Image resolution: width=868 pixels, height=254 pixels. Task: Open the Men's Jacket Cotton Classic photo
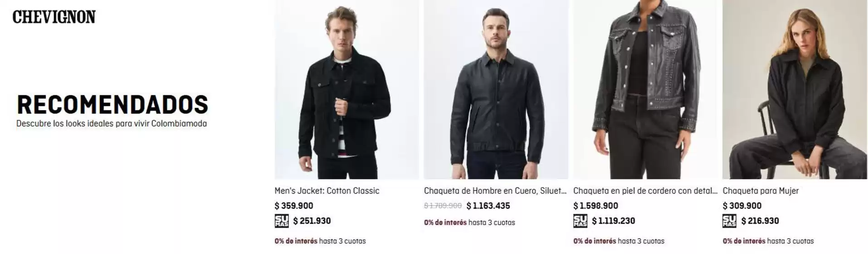(x=346, y=89)
